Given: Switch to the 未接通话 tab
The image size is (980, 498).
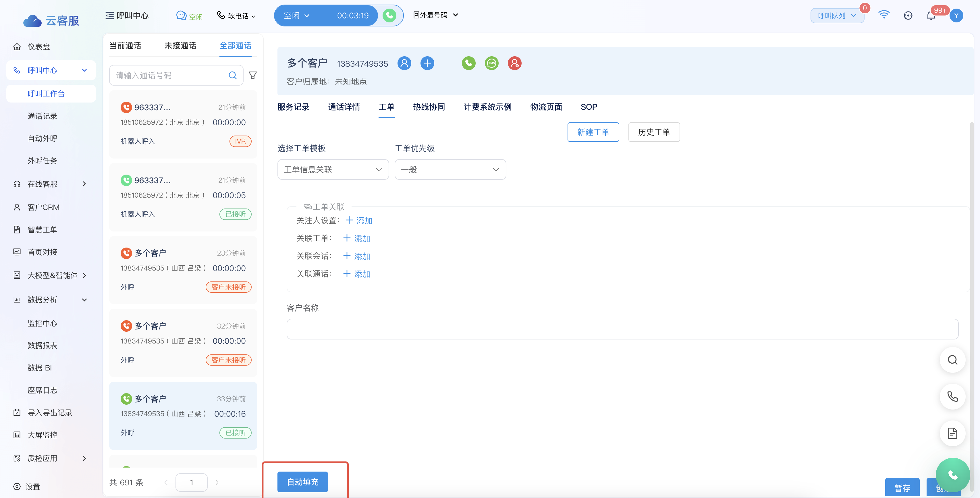Looking at the screenshot, I should point(180,46).
